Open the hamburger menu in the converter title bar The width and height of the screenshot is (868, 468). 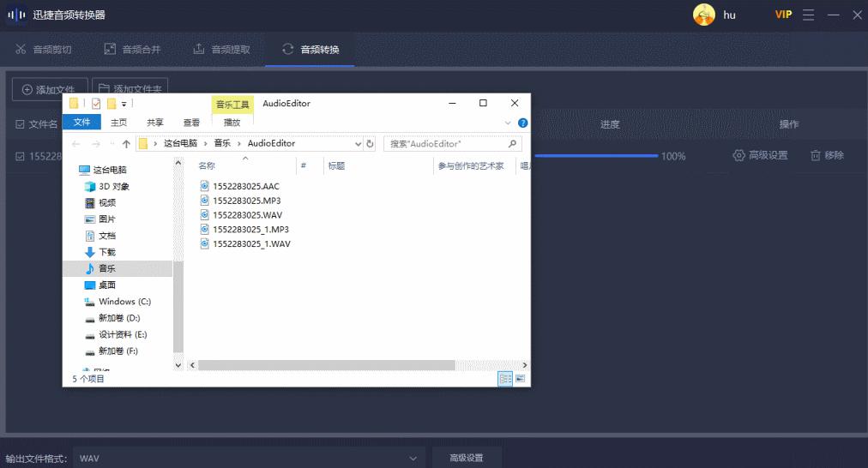[x=808, y=15]
